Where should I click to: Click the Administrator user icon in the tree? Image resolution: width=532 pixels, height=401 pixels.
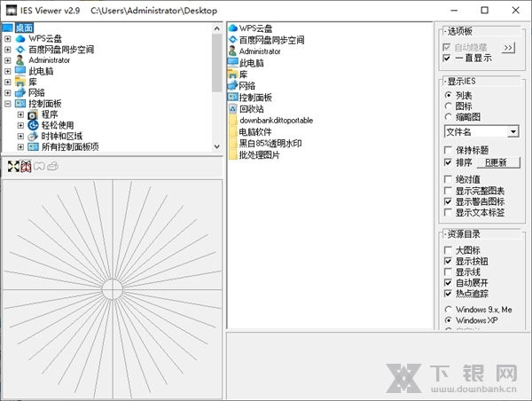click(x=20, y=60)
